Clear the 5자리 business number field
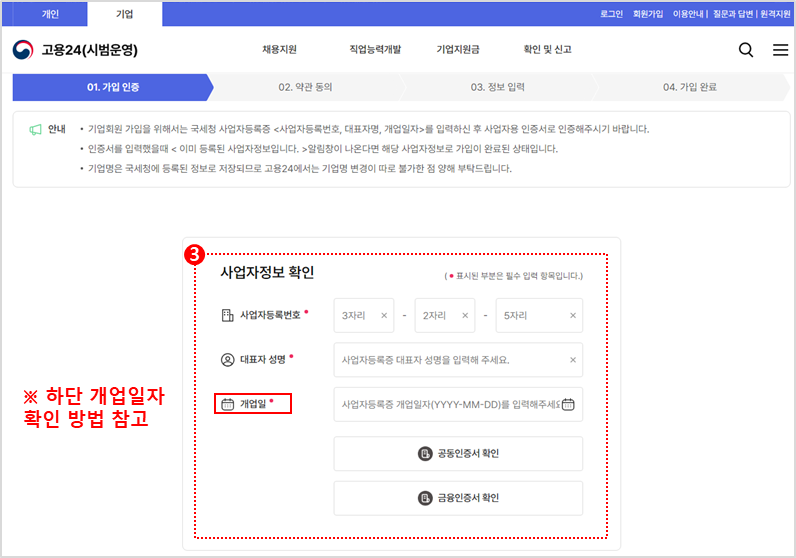 click(573, 315)
